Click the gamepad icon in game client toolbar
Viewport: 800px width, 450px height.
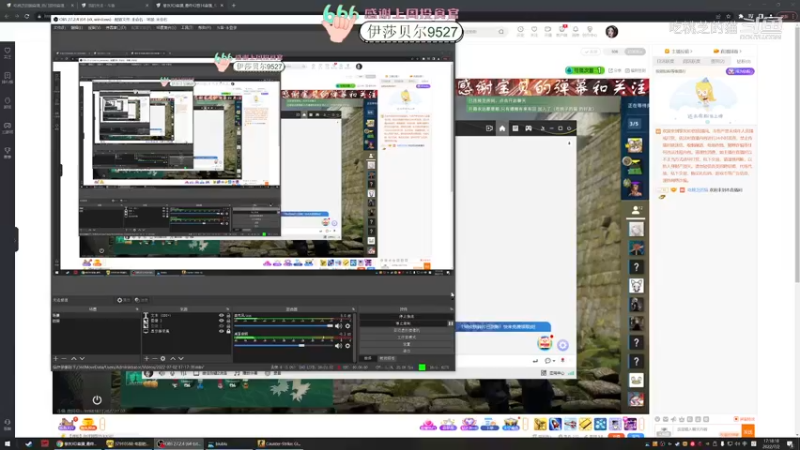528,128
